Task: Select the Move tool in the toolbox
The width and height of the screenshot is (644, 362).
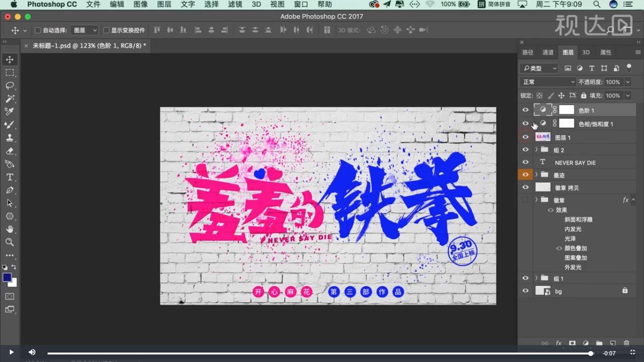Action: [x=9, y=59]
